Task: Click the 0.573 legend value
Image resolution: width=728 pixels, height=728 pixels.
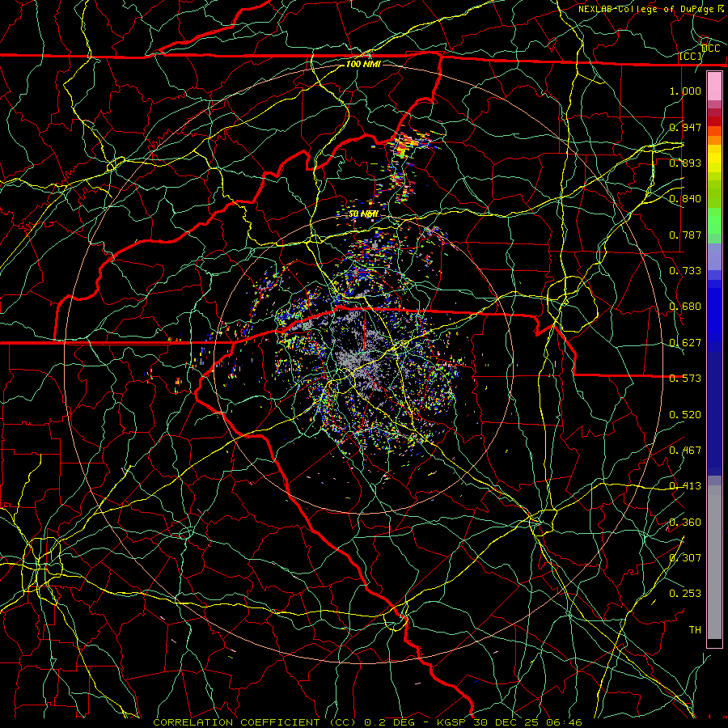Action: point(685,379)
